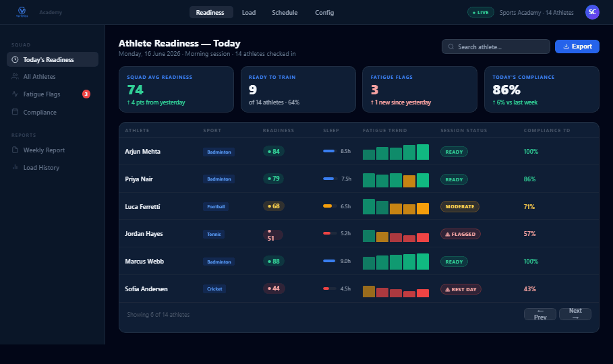Open Load History in sidebar
The height and width of the screenshot is (364, 613).
coord(53,167)
